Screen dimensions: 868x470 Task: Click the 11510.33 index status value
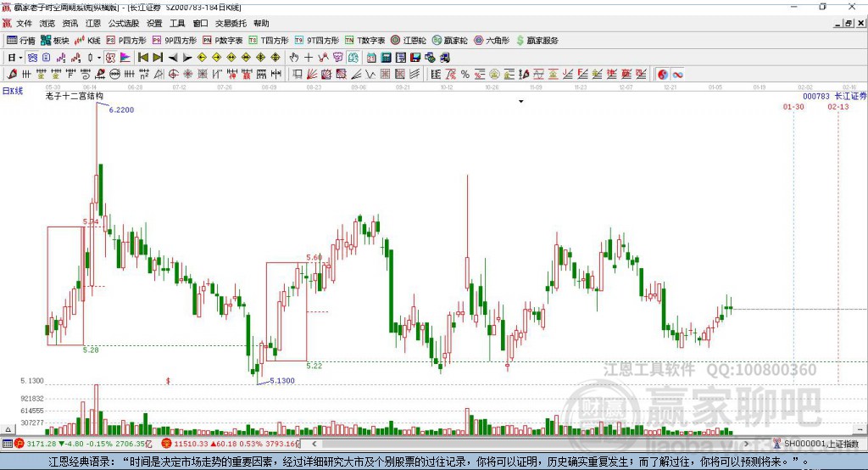(191, 444)
